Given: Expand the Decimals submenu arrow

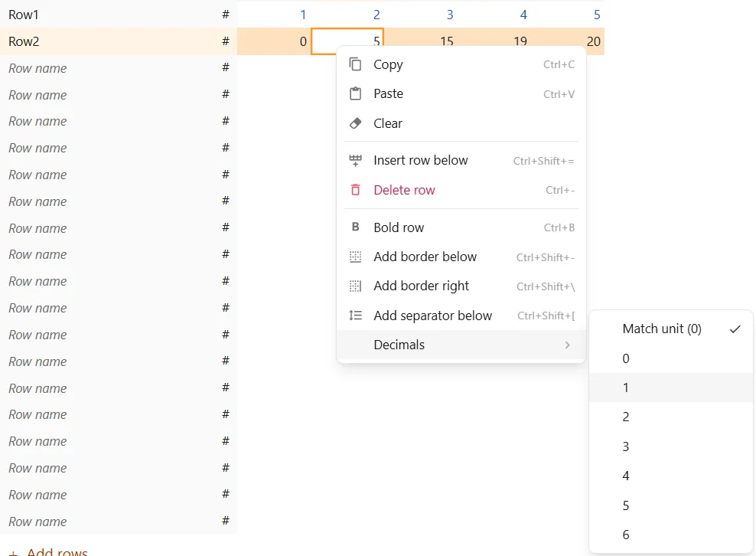Looking at the screenshot, I should [568, 345].
